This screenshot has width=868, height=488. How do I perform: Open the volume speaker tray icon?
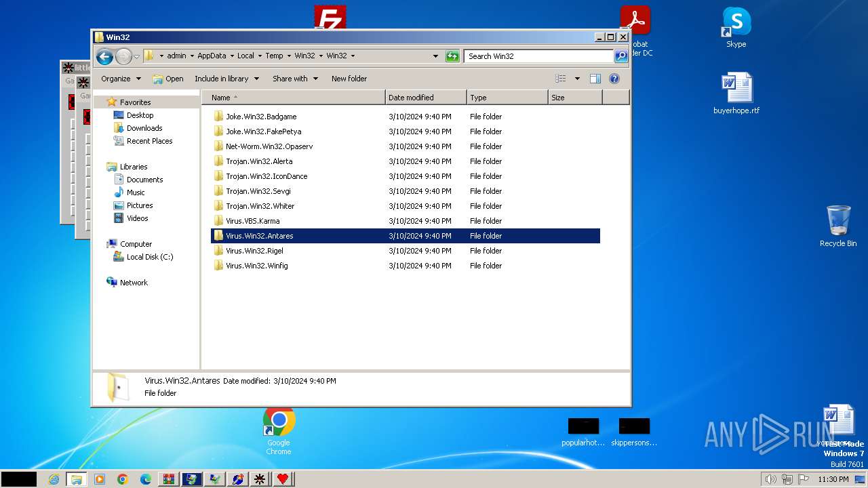[x=770, y=479]
